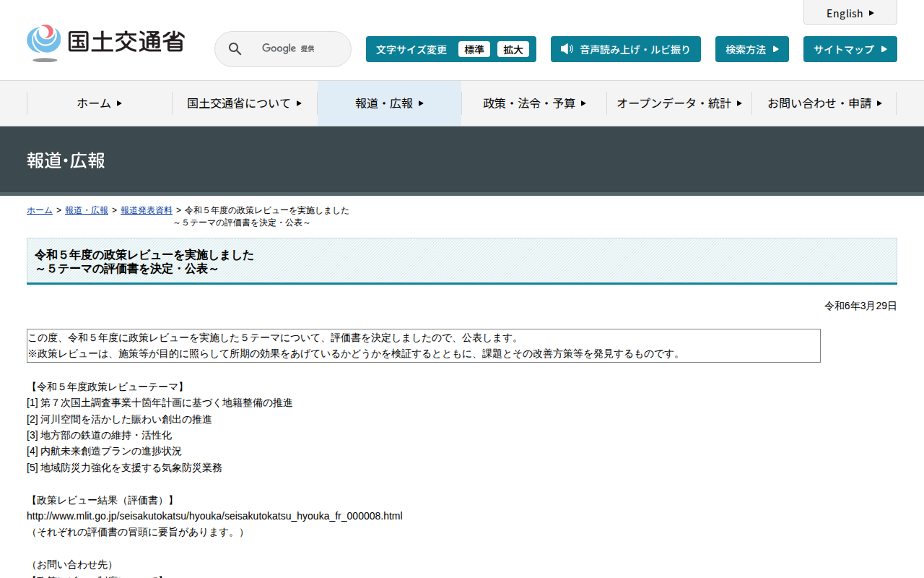Go to ホーム breadcrumb link
The image size is (924, 578).
[x=40, y=210]
